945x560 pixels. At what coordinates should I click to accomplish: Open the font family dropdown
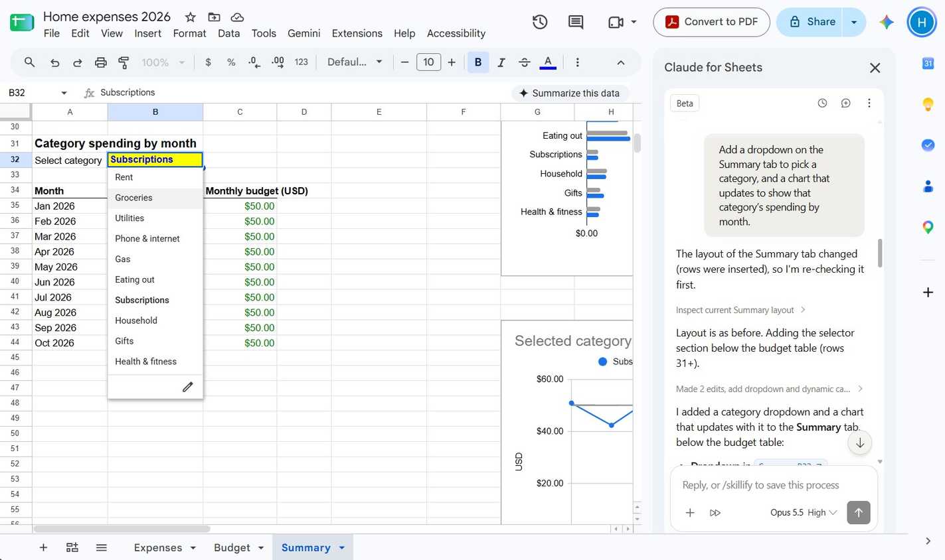tap(355, 62)
